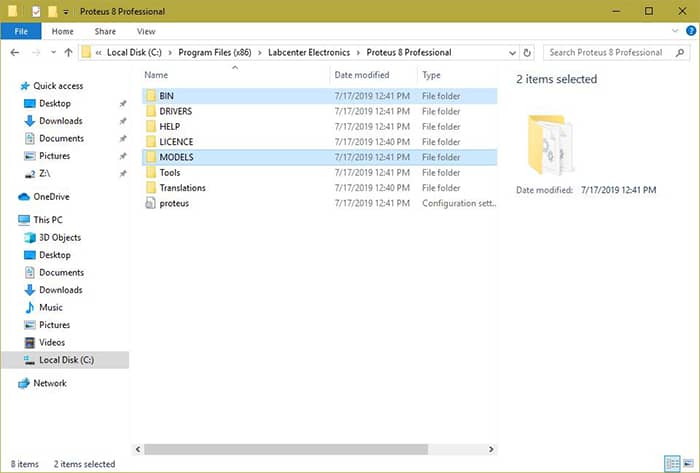
Task: Click the horizontal scrollbar left arrow
Action: [x=138, y=449]
